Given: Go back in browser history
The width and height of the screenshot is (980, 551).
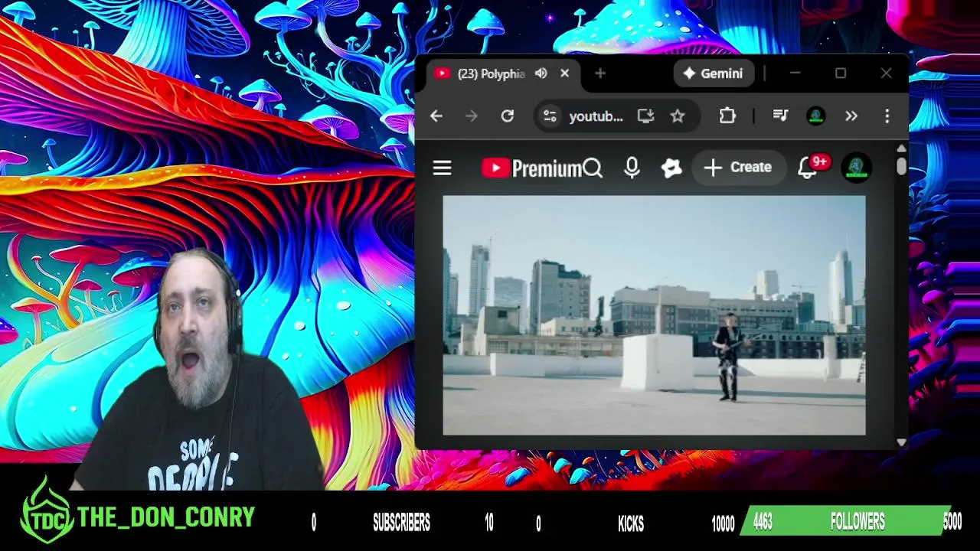Looking at the screenshot, I should [x=436, y=116].
